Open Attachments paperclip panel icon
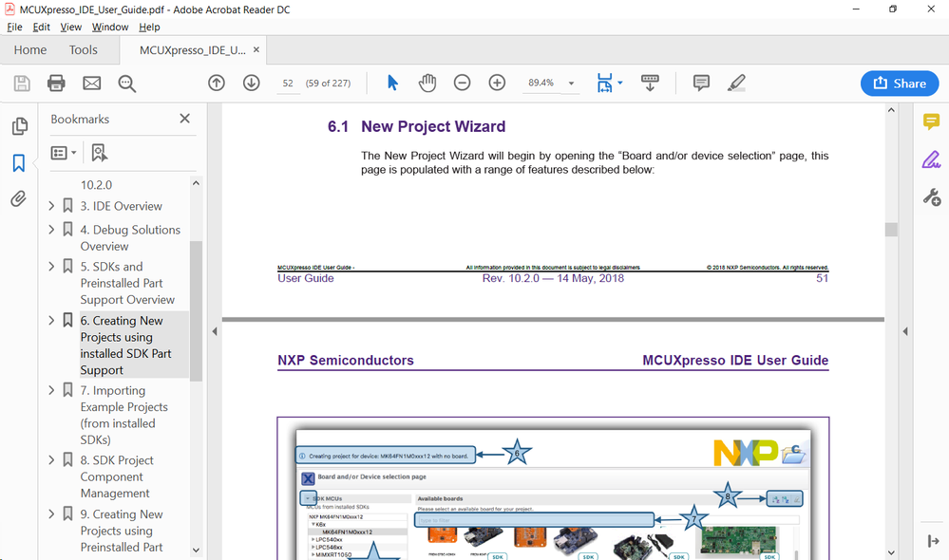Image resolution: width=949 pixels, height=560 pixels. tap(19, 199)
